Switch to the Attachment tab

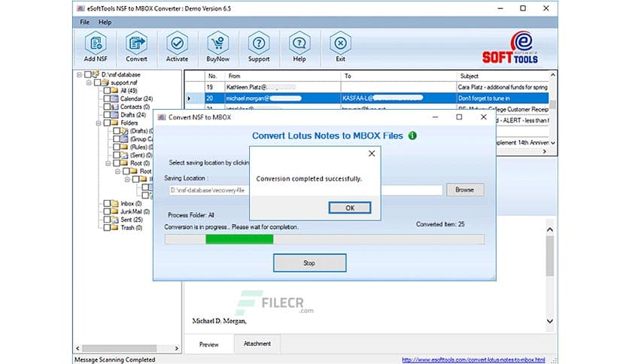(257, 344)
